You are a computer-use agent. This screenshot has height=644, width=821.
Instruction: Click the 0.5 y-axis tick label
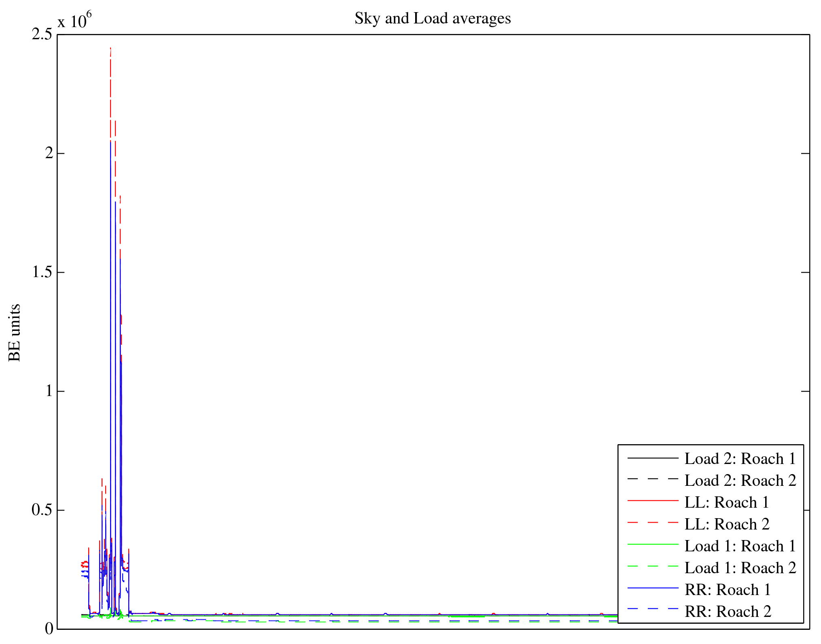click(42, 510)
